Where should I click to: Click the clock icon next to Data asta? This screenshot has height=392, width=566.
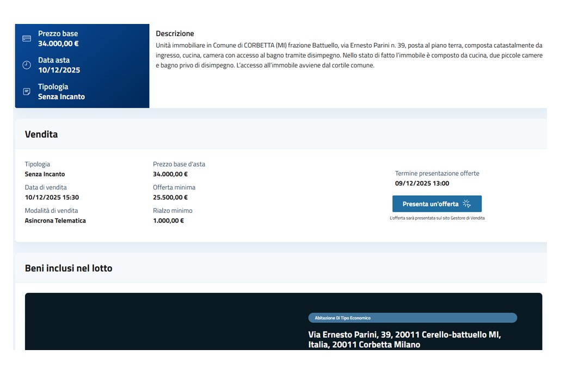[x=26, y=65]
